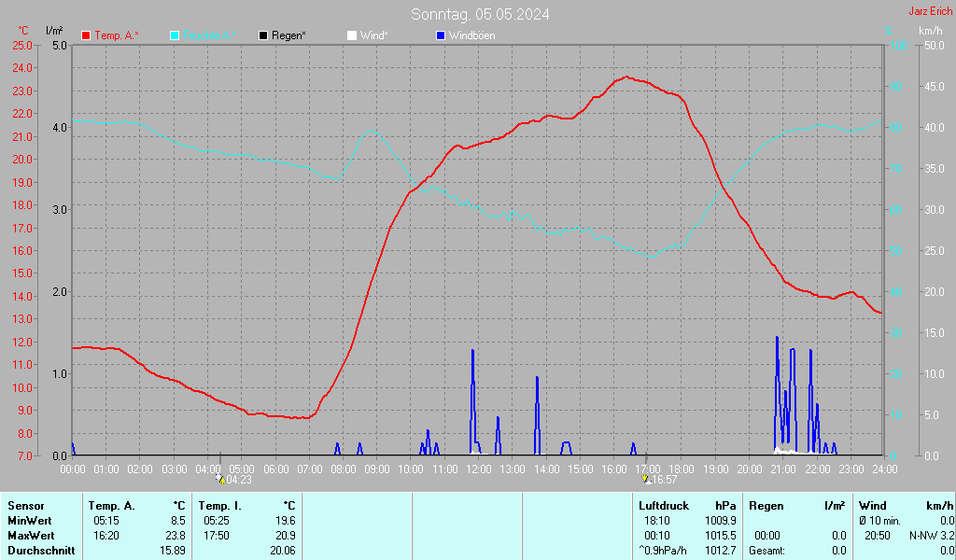This screenshot has height=560, width=956.
Task: Click the Jarz Erich label
Action: pyautogui.click(x=931, y=11)
